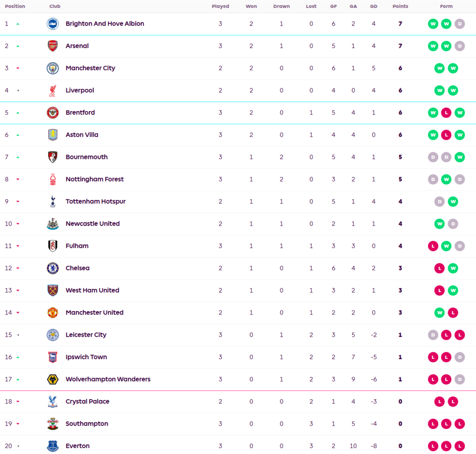The width and height of the screenshot is (476, 454).
Task: Select the Chelsea club crest
Action: (53, 268)
